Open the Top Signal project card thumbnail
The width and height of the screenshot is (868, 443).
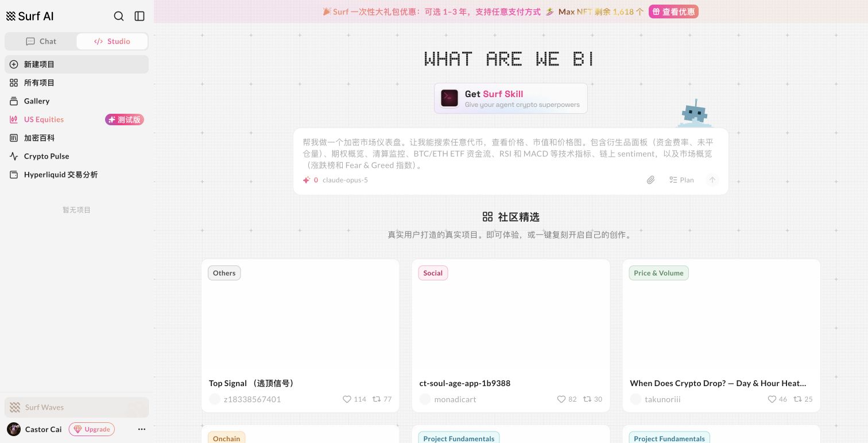coord(300,315)
